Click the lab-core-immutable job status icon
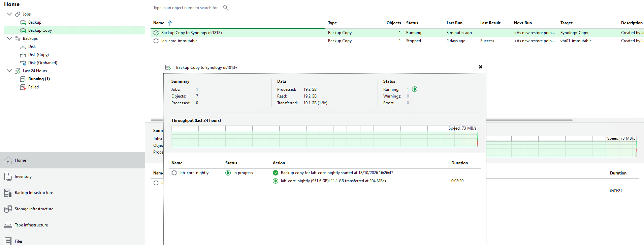Viewport: 644px width, 245px height. [x=156, y=41]
